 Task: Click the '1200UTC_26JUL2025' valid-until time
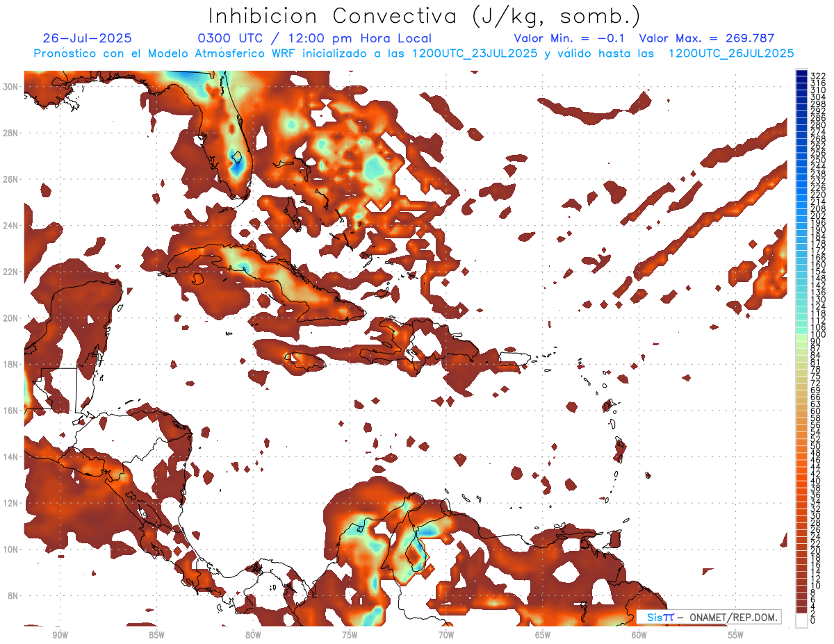[x=731, y=53]
